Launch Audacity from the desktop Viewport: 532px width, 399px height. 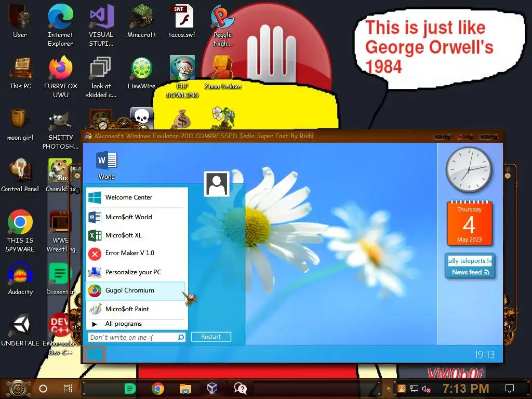20,278
